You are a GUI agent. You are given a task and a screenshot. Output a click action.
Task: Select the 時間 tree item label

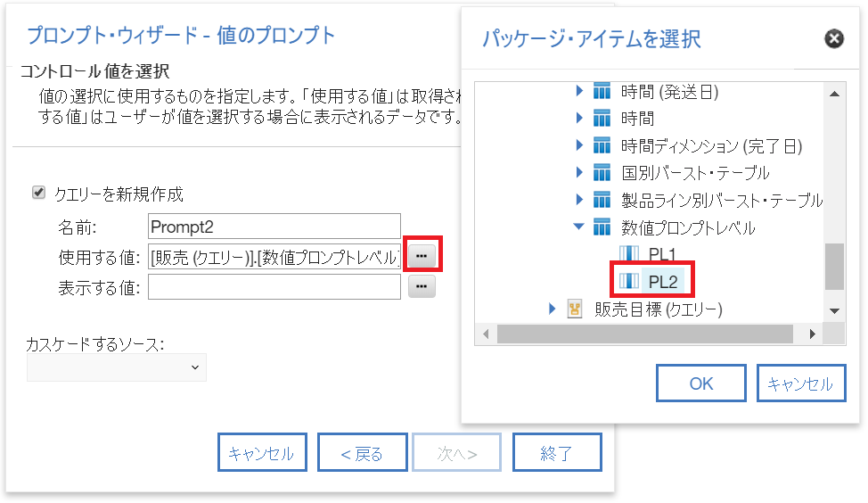tap(637, 119)
